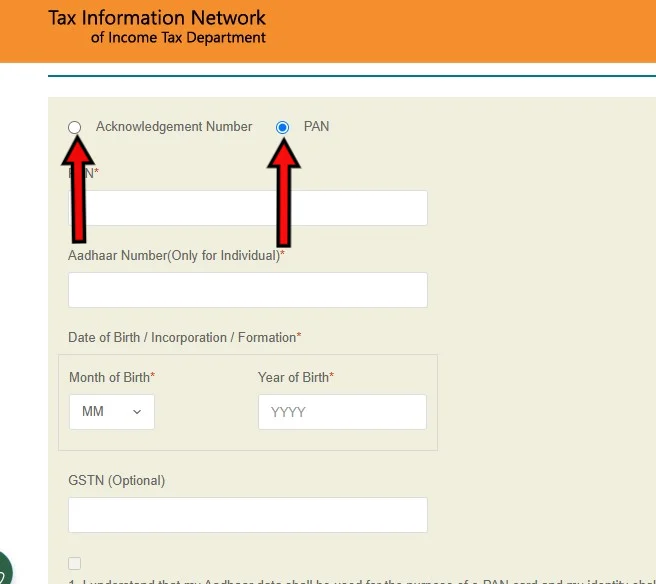Click the Month of Birth label
The width and height of the screenshot is (656, 584).
pyautogui.click(x=112, y=377)
